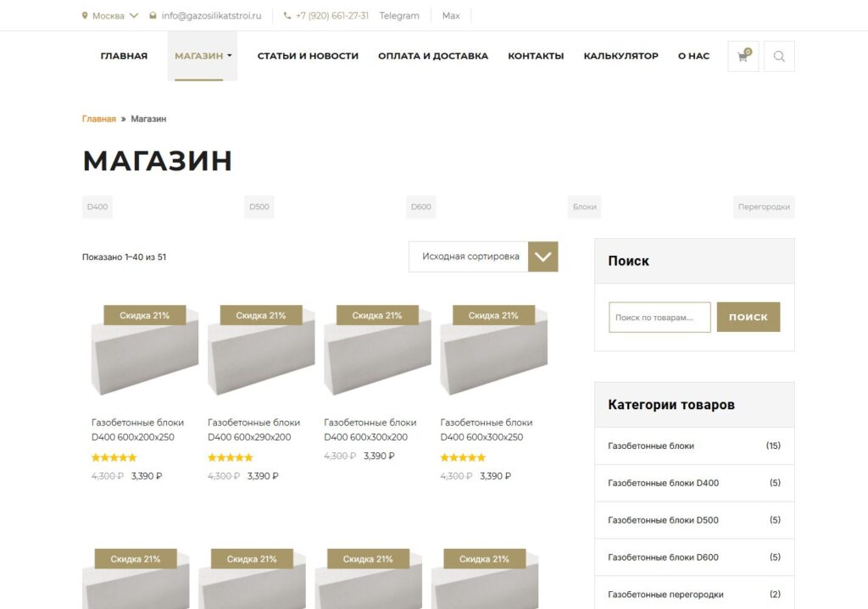This screenshot has width=868, height=609.
Task: Open Газобетонные блоки D600 category
Action: click(663, 557)
